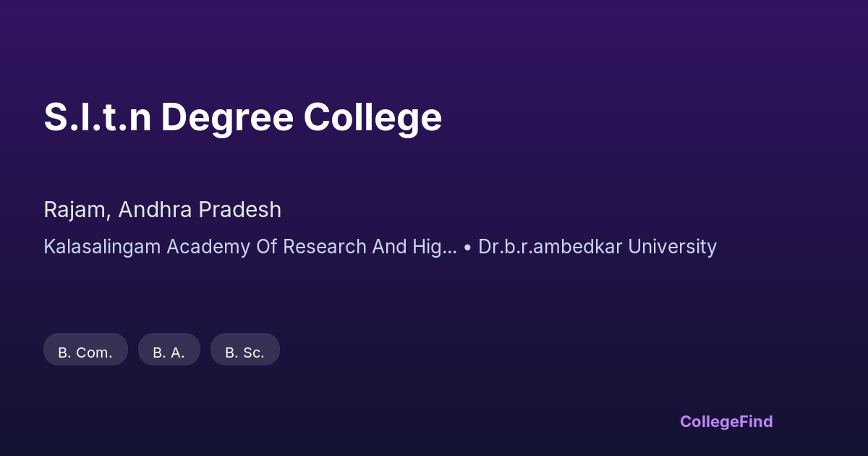Screen dimensions: 868x456
Task: Click the word "Rajam" in location
Action: 75,210
